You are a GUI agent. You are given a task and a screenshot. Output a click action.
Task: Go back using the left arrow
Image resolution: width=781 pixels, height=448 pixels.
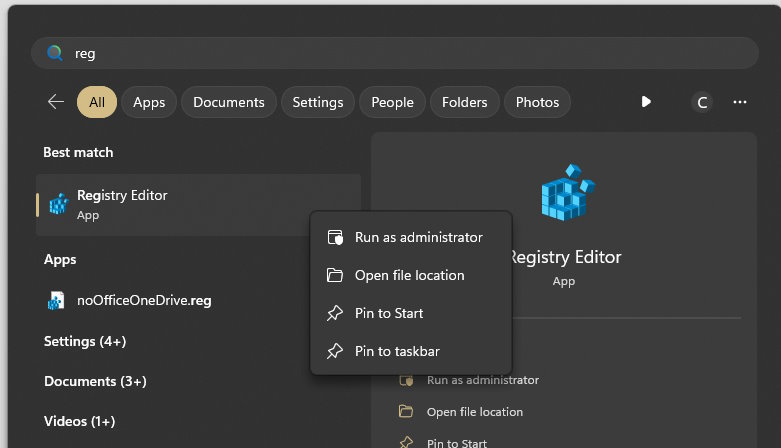[56, 102]
